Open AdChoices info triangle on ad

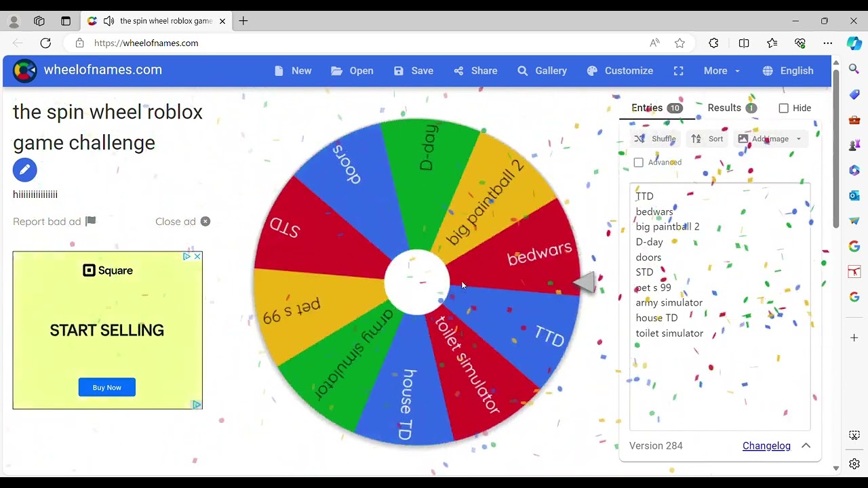(x=186, y=256)
